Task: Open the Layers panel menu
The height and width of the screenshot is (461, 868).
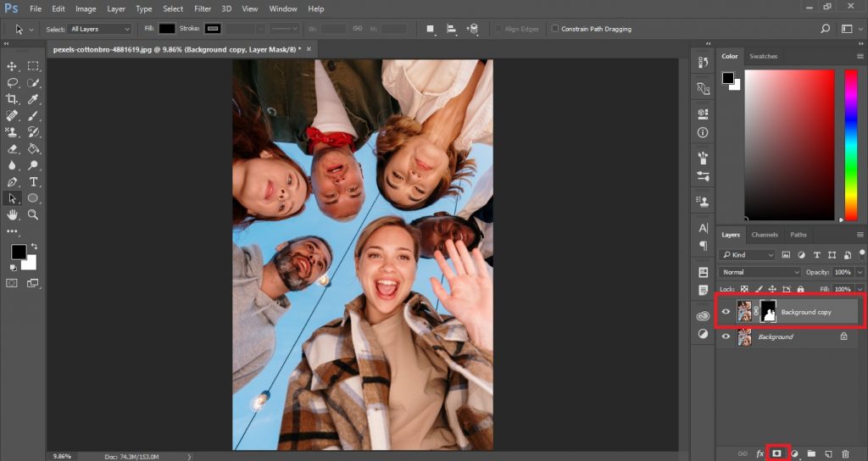Action: point(860,235)
